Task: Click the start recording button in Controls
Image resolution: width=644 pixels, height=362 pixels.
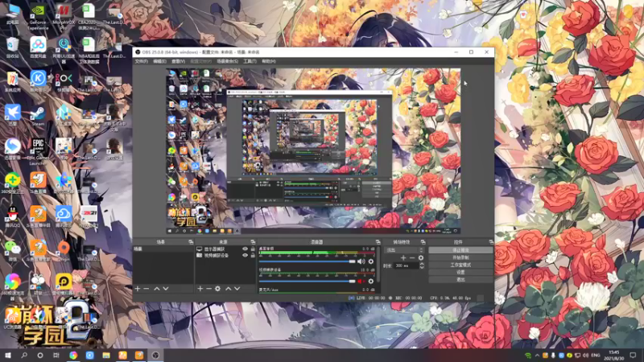Action: tap(460, 257)
